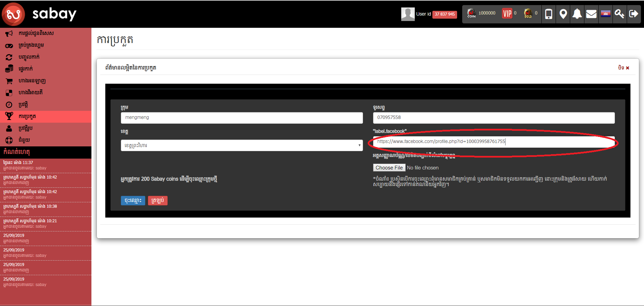644x306 pixels.
Task: Open the megaphone promotions menu item
Action: 36,33
